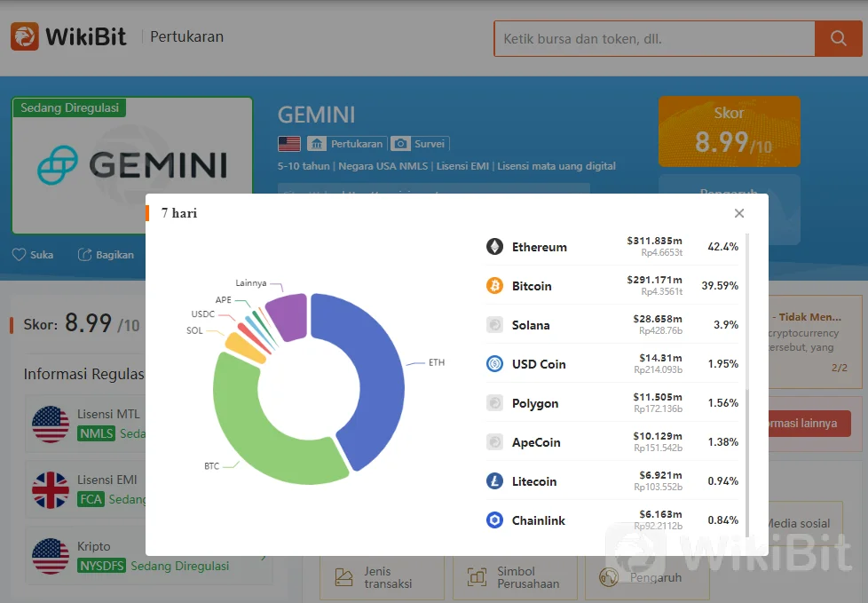Viewport: 868px width, 603px height.
Task: Click the 'Informasi Regulas' section heading
Action: click(83, 374)
